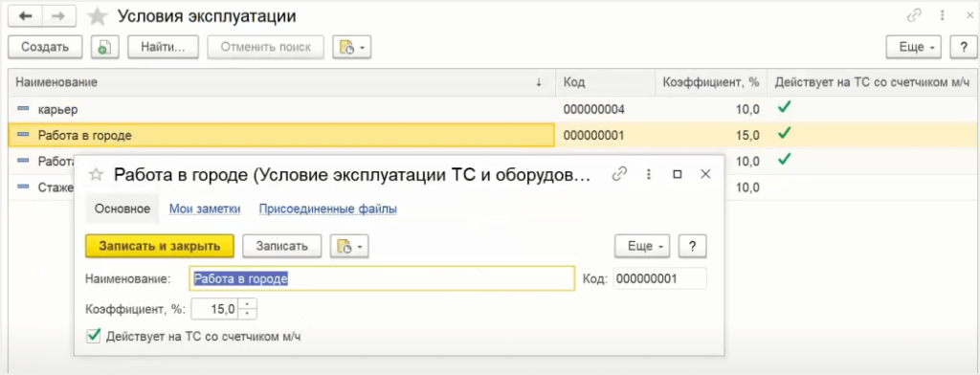Click green checkmark in Работа в городе row
The width and height of the screenshot is (980, 375).
[784, 133]
